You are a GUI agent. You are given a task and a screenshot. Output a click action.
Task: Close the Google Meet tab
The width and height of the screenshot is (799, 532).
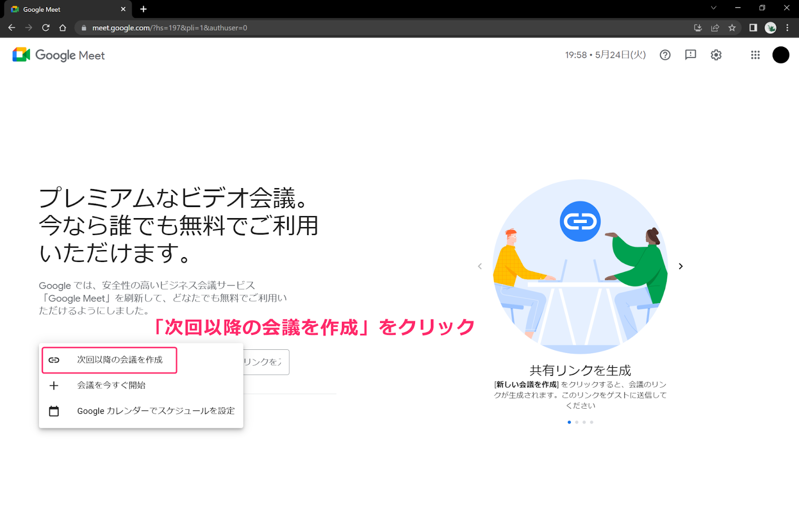(123, 9)
